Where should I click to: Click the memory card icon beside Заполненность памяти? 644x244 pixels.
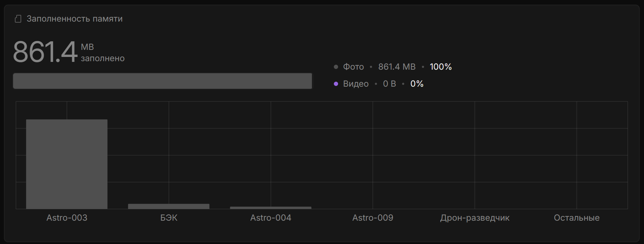coord(18,19)
